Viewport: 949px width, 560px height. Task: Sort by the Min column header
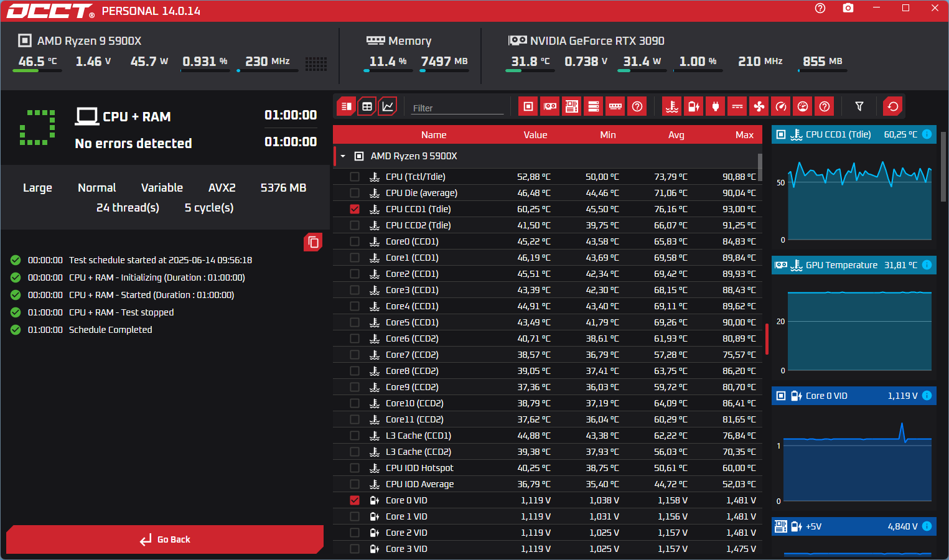pyautogui.click(x=608, y=135)
